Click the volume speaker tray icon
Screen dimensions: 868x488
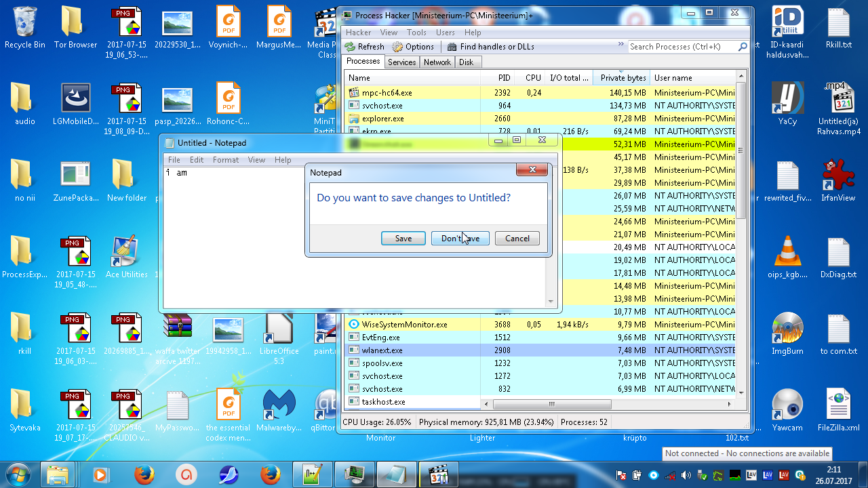coord(686,474)
